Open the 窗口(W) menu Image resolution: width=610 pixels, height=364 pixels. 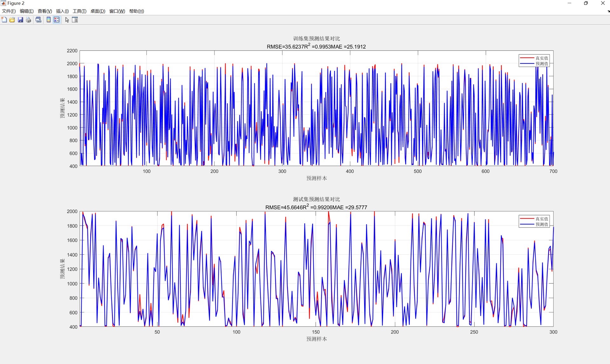point(117,11)
